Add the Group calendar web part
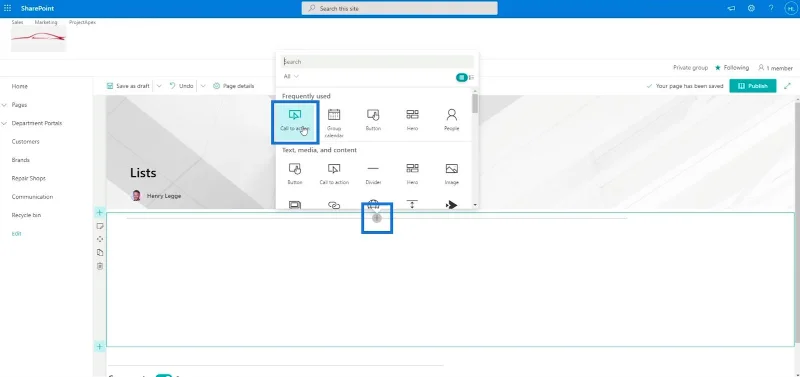The height and width of the screenshot is (377, 800). coord(334,122)
